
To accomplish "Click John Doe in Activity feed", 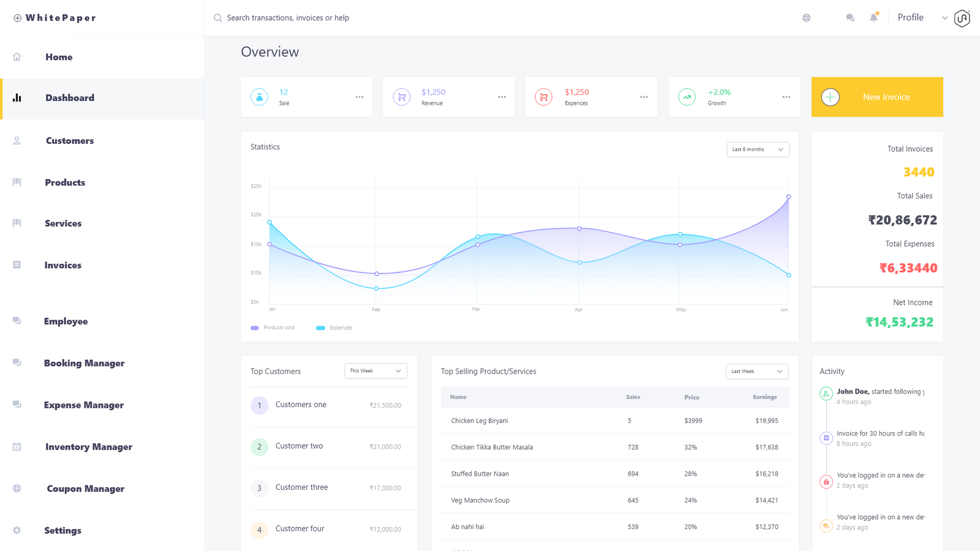I will coord(853,391).
